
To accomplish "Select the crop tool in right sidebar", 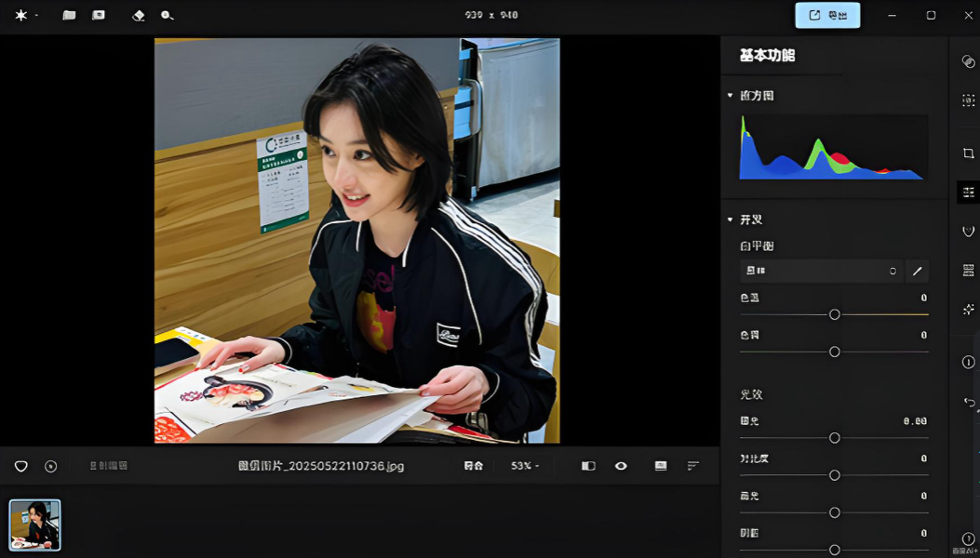I will (968, 153).
